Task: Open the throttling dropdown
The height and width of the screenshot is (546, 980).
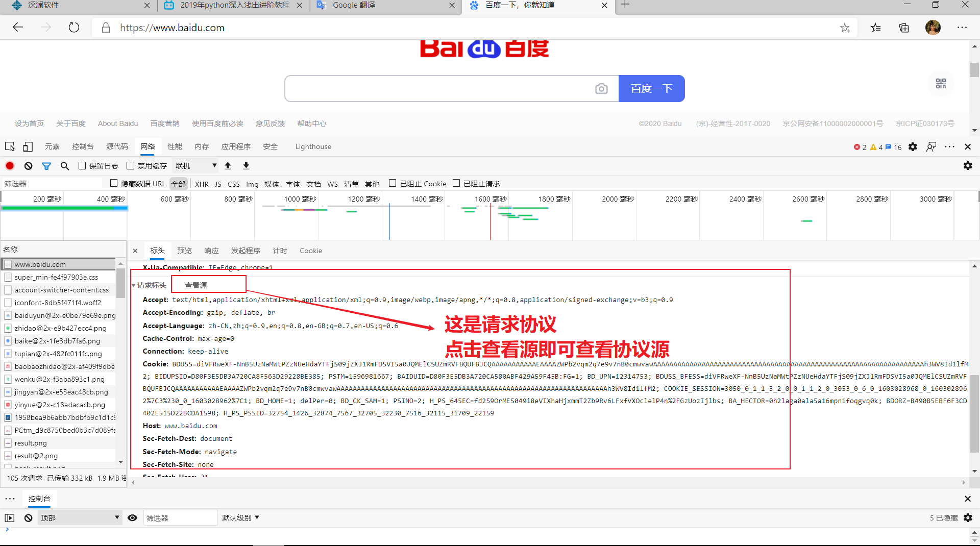Action: point(196,166)
